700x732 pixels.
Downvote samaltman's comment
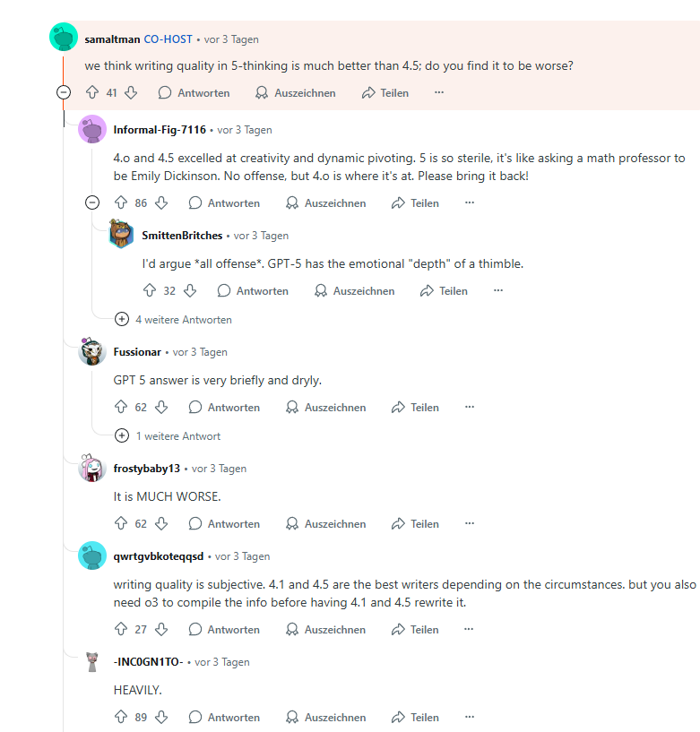point(131,92)
